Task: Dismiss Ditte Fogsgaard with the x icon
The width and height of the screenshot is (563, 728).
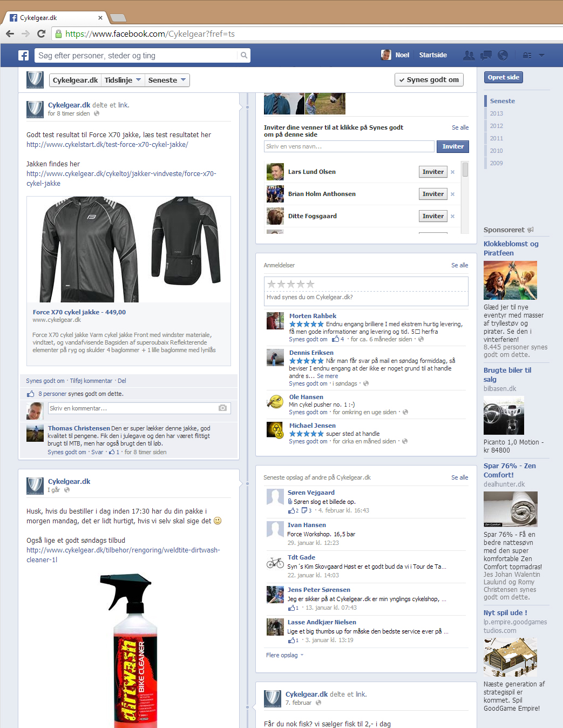Action: point(452,217)
